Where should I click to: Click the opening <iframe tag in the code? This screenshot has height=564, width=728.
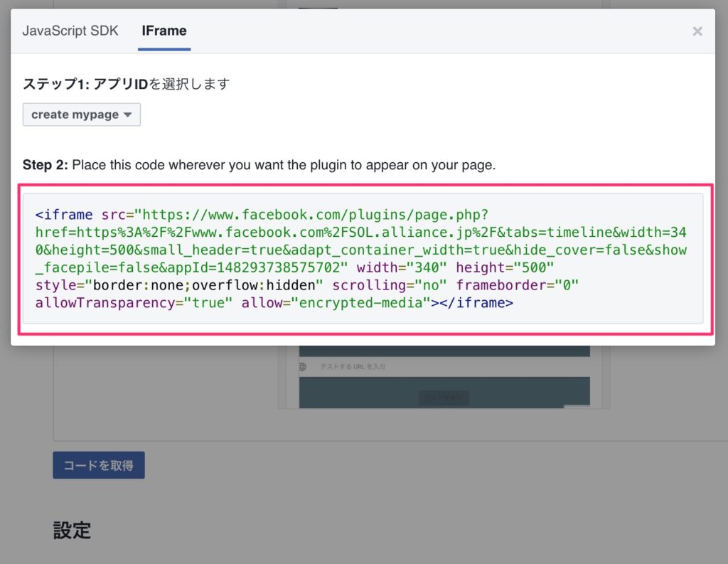[64, 214]
